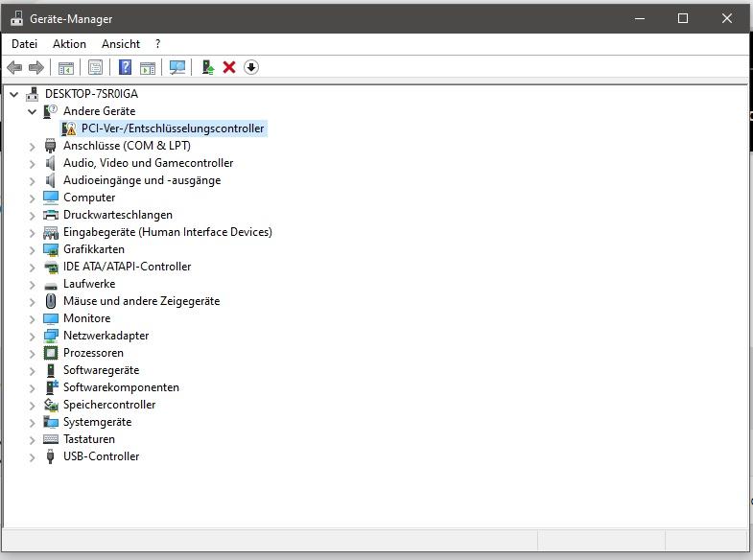The image size is (753, 560).
Task: Click the Prozessoren chip icon
Action: (51, 353)
